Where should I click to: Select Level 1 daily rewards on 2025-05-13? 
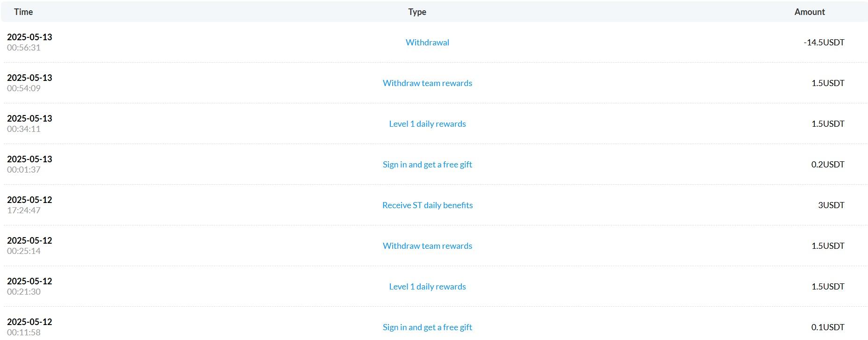427,123
